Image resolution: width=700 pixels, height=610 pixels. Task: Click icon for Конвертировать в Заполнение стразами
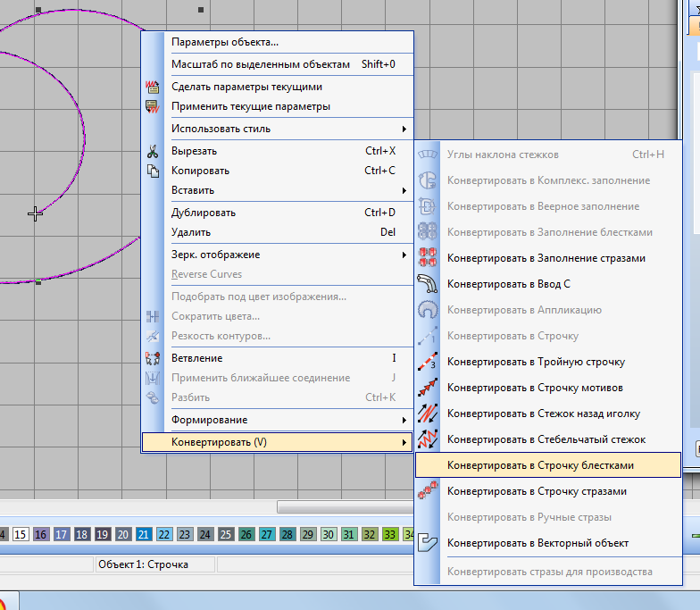pos(428,258)
